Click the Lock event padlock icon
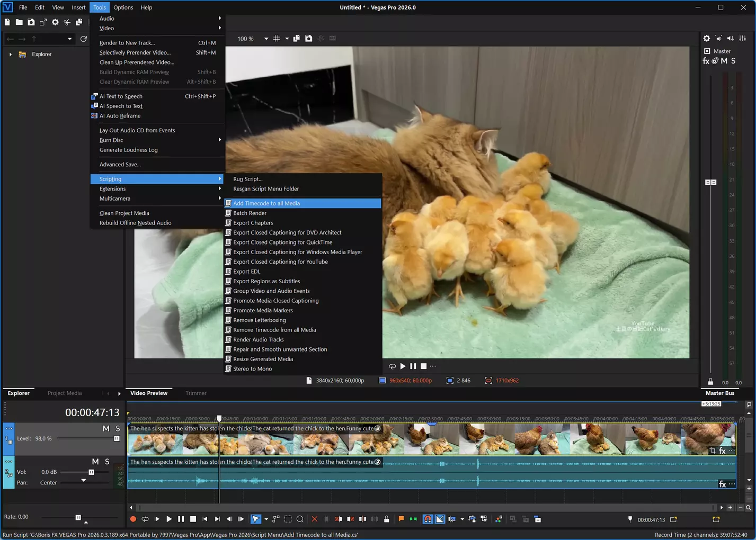This screenshot has width=756, height=540. click(x=387, y=519)
